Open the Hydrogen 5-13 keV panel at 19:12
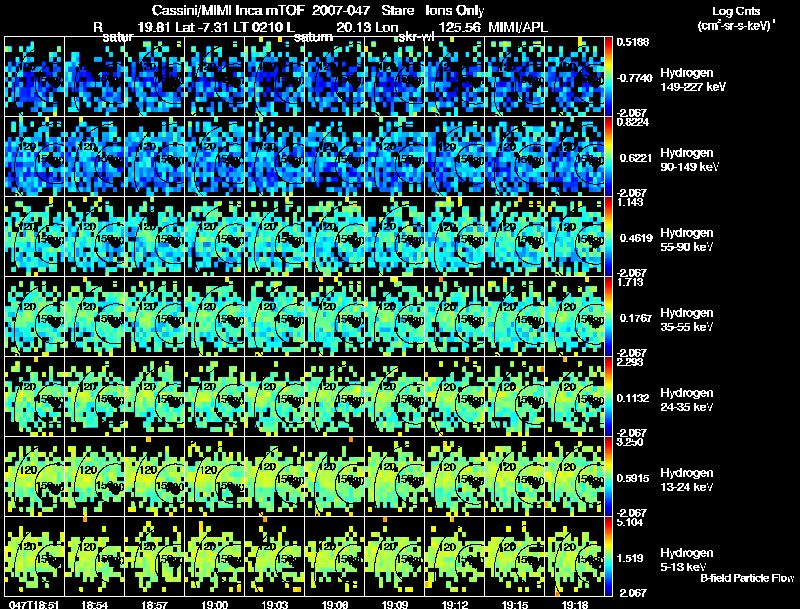 pos(455,556)
